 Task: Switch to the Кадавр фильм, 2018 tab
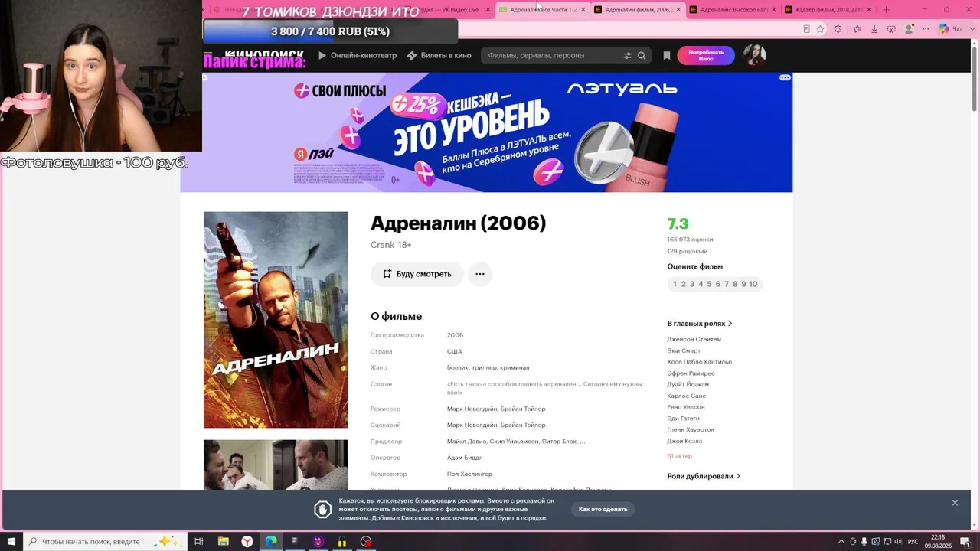click(x=828, y=10)
